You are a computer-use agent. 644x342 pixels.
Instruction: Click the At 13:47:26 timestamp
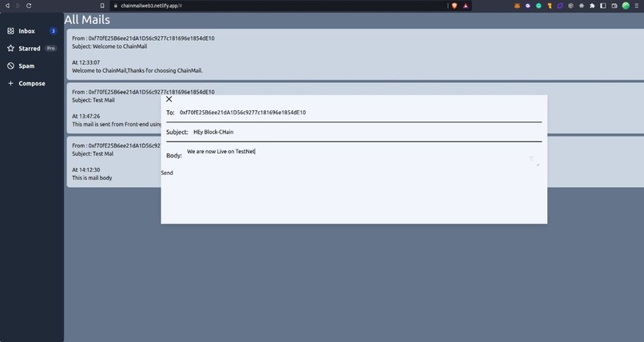(x=85, y=116)
